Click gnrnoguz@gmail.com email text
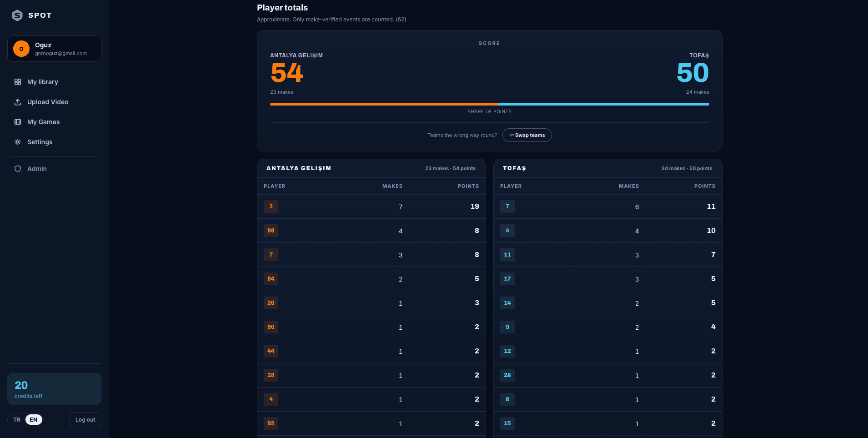Image resolution: width=868 pixels, height=438 pixels. pos(61,53)
